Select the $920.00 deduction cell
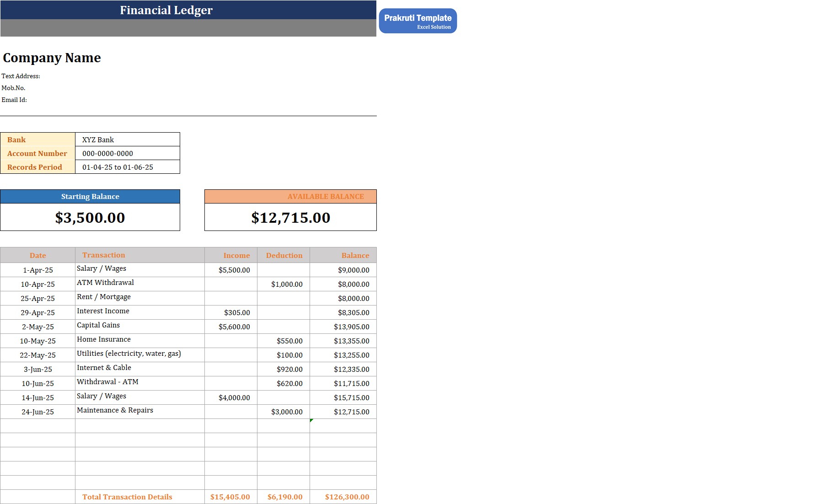This screenshot has height=504, width=819. [284, 369]
